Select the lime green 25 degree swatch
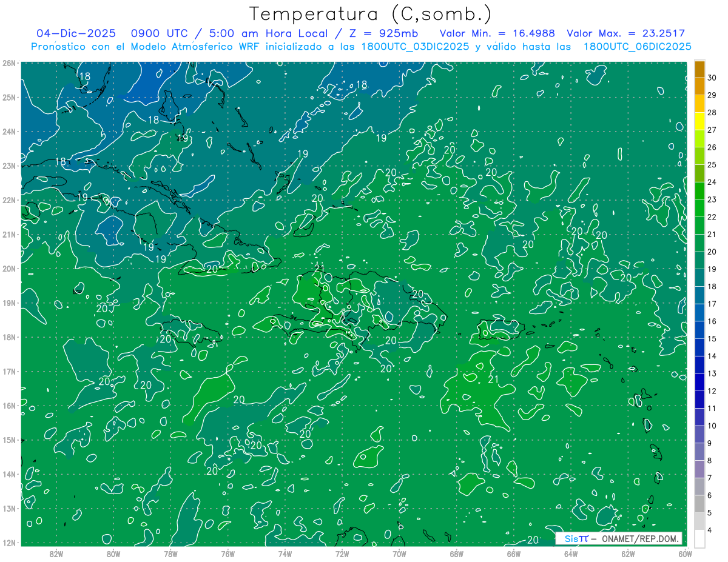The height and width of the screenshot is (562, 728). pyautogui.click(x=699, y=156)
